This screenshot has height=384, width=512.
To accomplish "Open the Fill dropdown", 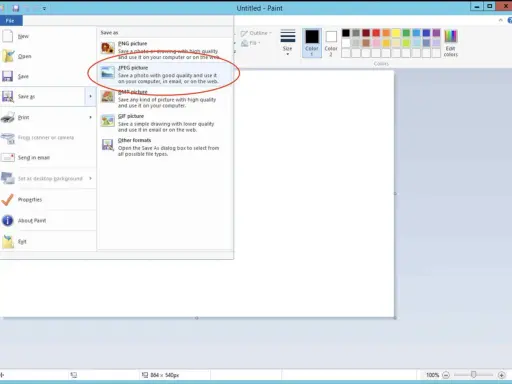I will click(x=251, y=43).
